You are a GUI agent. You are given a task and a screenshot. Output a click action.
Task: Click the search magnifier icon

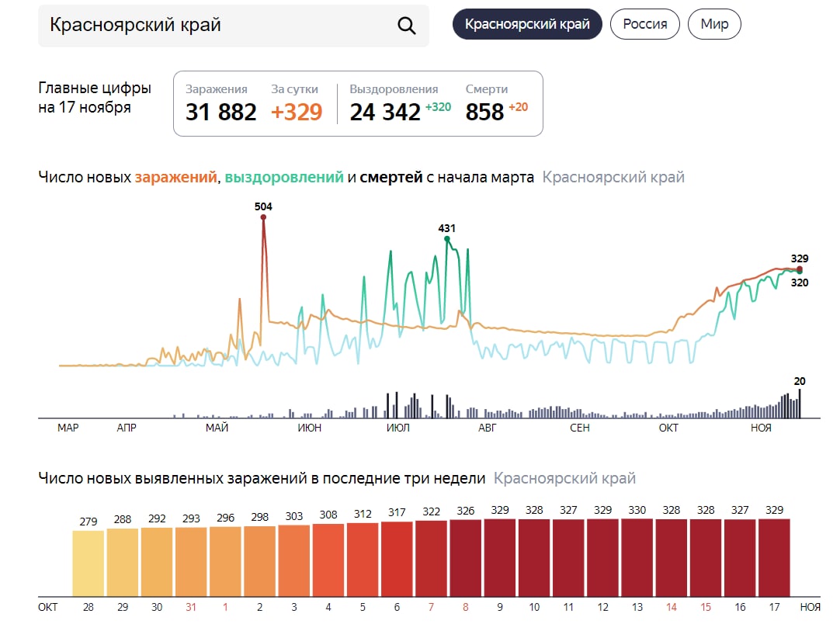point(407,25)
